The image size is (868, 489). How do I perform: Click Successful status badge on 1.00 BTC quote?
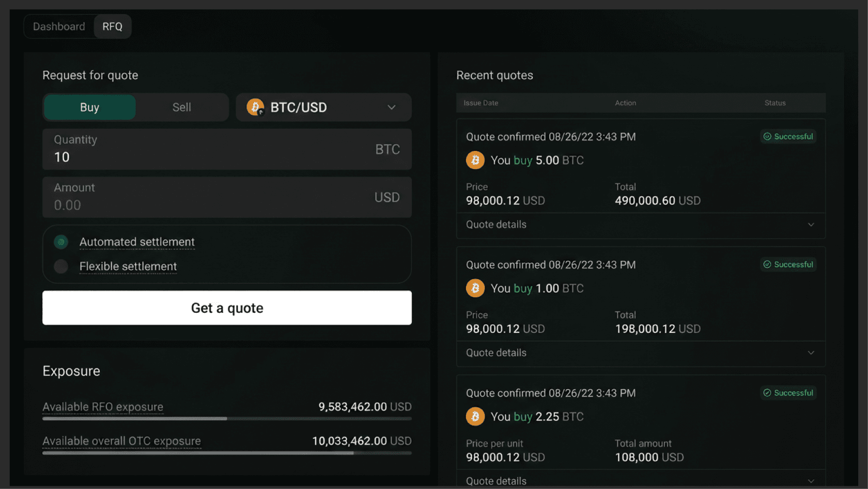pyautogui.click(x=788, y=265)
